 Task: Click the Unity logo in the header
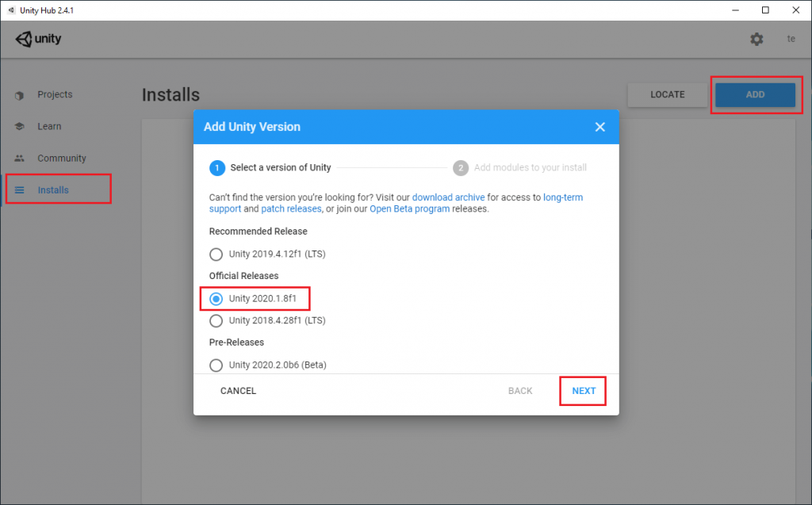coord(38,39)
